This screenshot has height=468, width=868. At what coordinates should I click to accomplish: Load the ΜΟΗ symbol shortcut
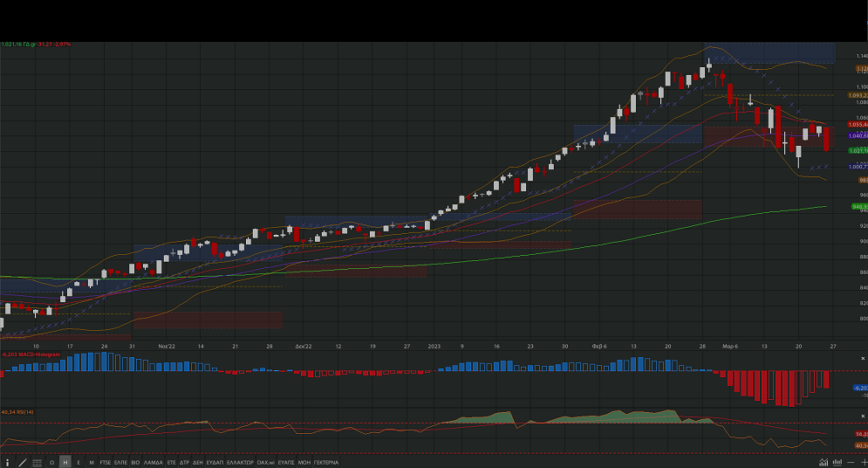304,463
